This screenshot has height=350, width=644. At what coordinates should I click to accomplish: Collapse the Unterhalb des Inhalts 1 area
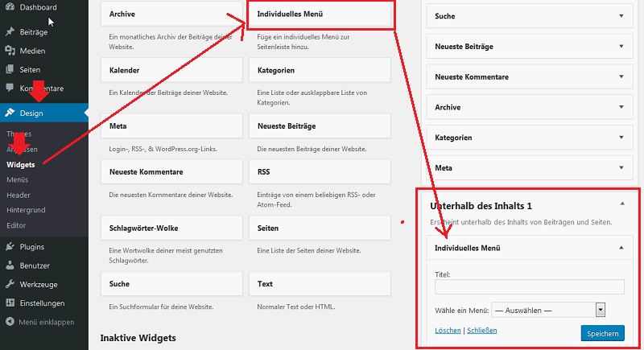(x=621, y=205)
